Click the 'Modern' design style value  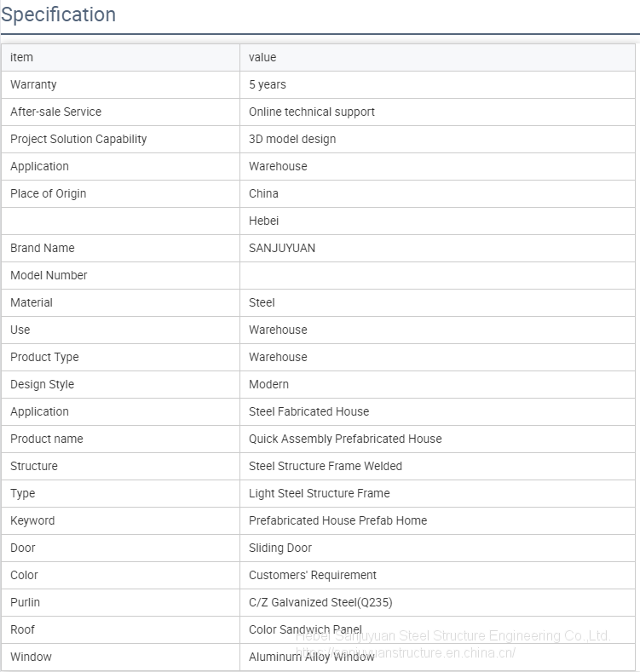click(268, 384)
